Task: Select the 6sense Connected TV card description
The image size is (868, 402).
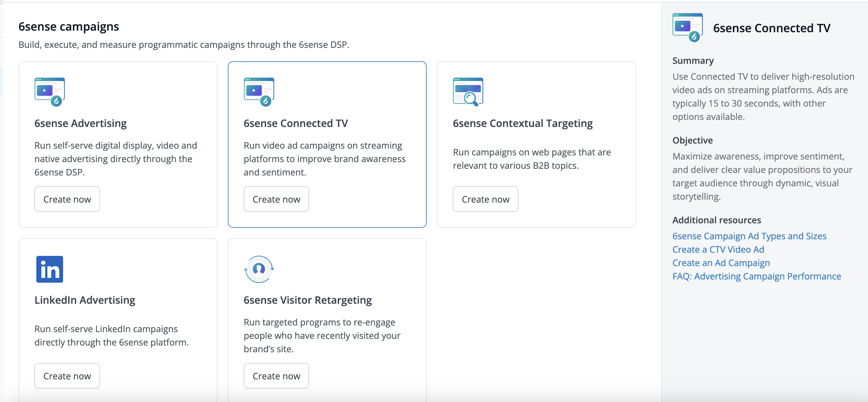Action: pos(324,159)
